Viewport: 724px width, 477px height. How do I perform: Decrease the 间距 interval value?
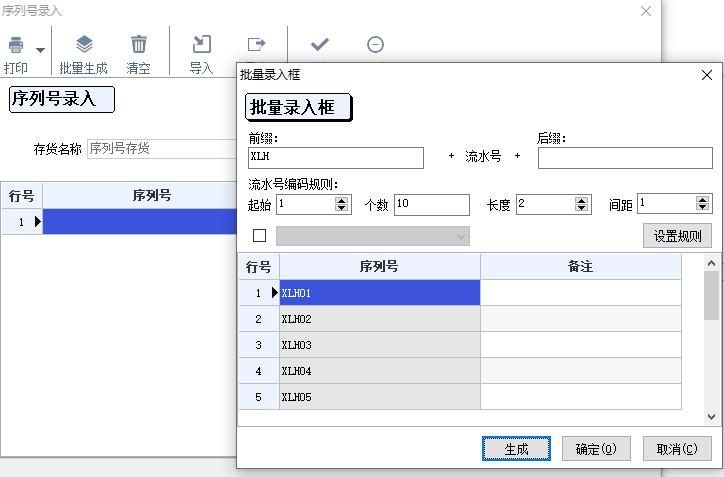point(702,207)
